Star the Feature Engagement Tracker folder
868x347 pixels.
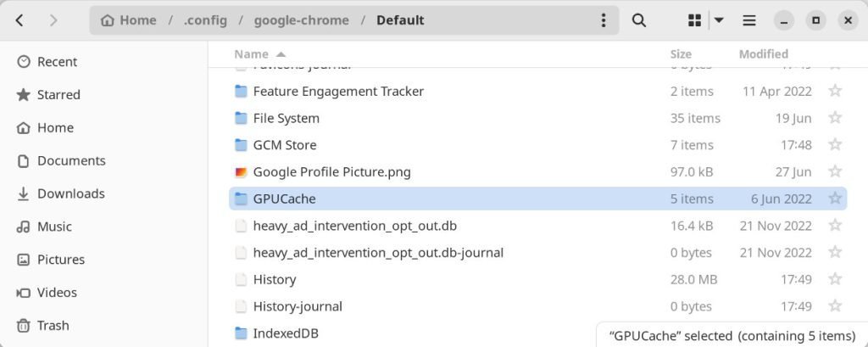pos(835,91)
